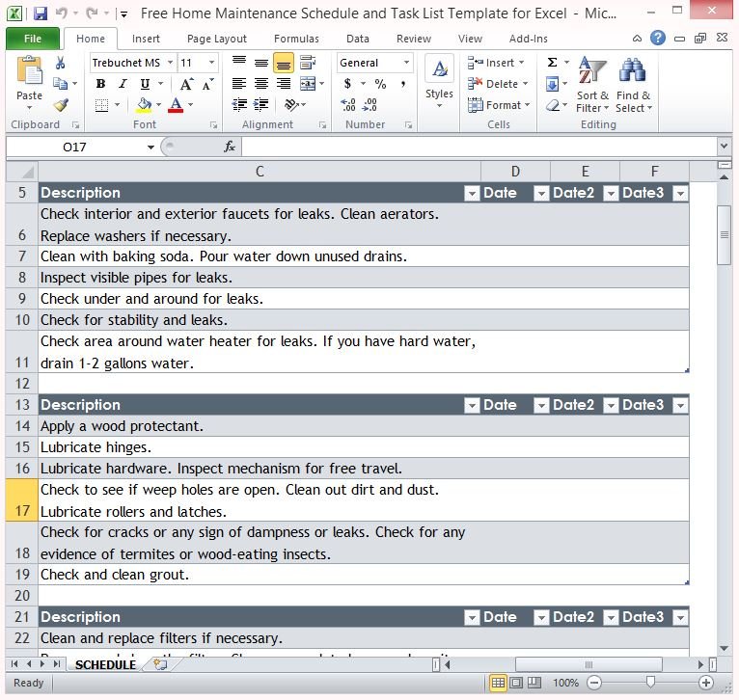This screenshot has height=700, width=739.
Task: Toggle Bold formatting
Action: [100, 84]
